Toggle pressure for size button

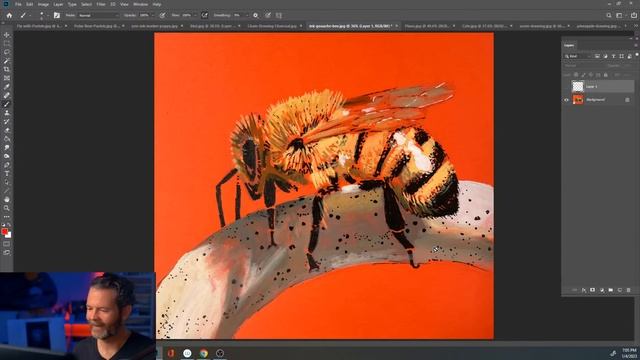[268, 16]
